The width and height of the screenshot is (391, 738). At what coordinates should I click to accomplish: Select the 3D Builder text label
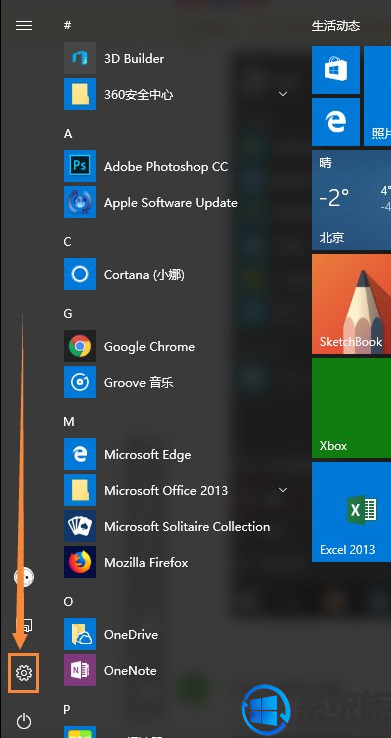pyautogui.click(x=134, y=59)
